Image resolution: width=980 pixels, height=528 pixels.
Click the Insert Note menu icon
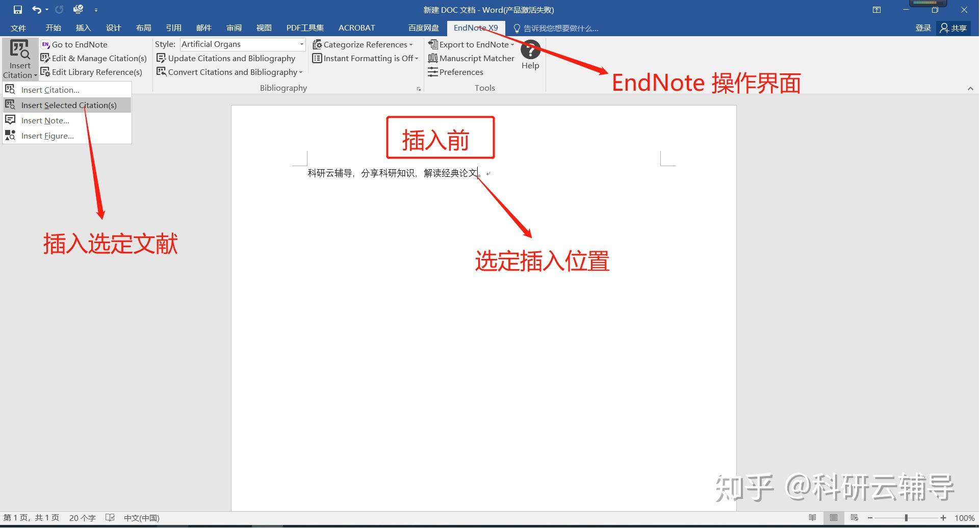coord(10,120)
